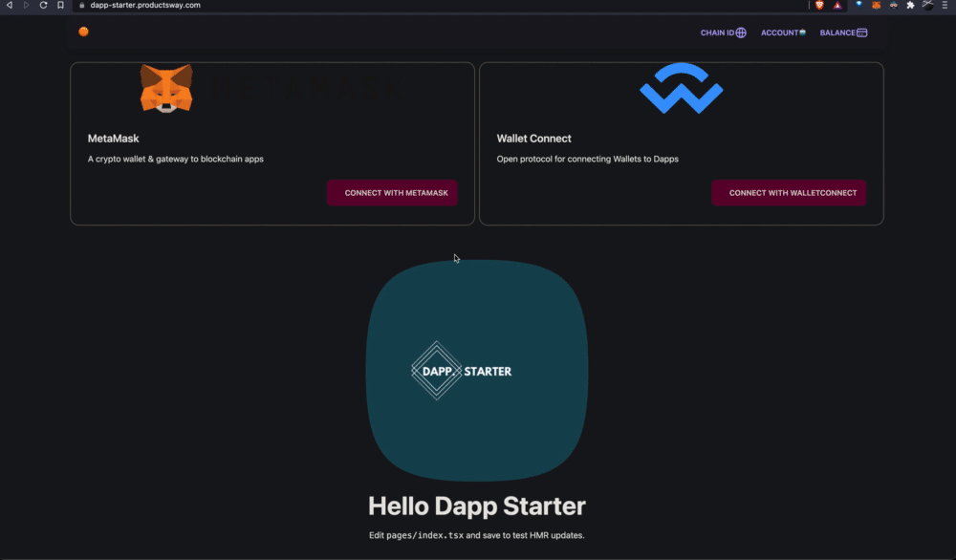
Task: Click the lock icon in the address bar
Action: coord(81,5)
